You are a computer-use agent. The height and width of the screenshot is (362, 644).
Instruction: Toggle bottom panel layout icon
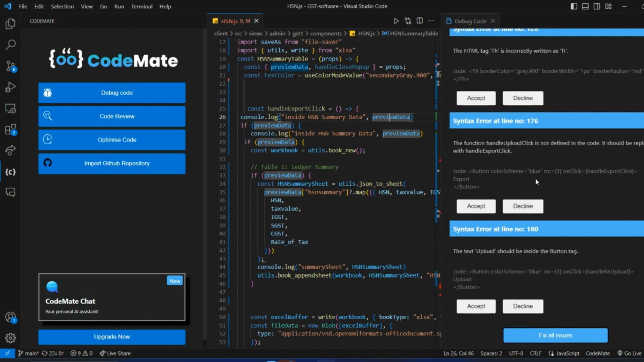pyautogui.click(x=585, y=6)
